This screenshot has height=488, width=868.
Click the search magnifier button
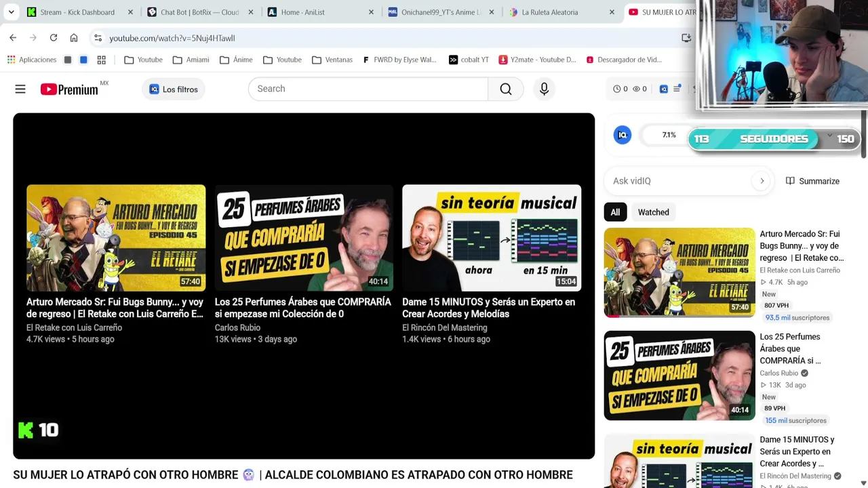pyautogui.click(x=505, y=89)
